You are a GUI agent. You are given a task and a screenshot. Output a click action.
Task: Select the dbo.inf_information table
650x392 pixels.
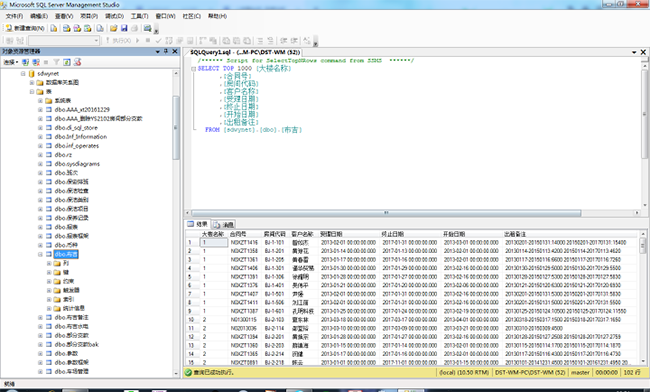[x=80, y=137]
